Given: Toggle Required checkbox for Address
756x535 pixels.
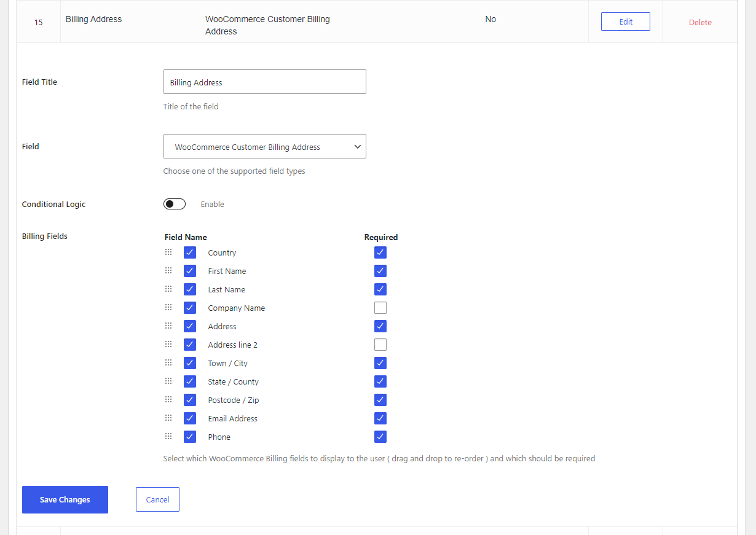Looking at the screenshot, I should click(380, 326).
